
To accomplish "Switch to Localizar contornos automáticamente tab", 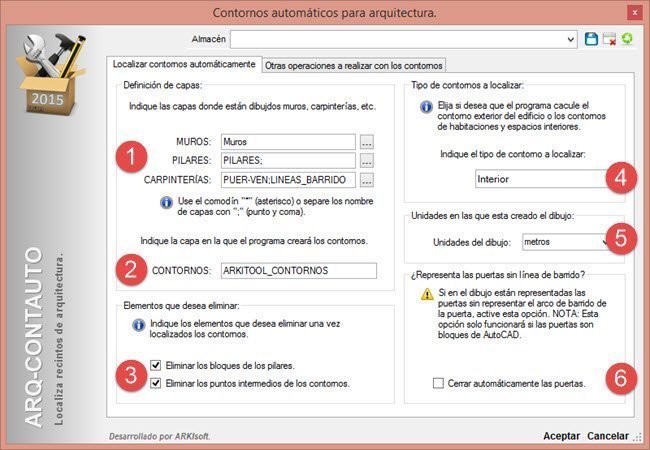I will tap(184, 64).
